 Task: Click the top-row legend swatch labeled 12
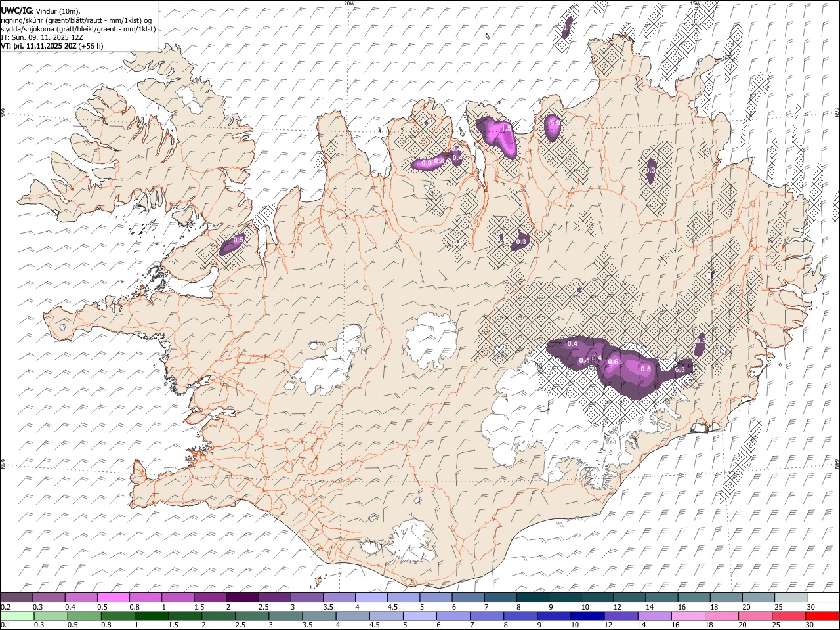click(x=629, y=597)
